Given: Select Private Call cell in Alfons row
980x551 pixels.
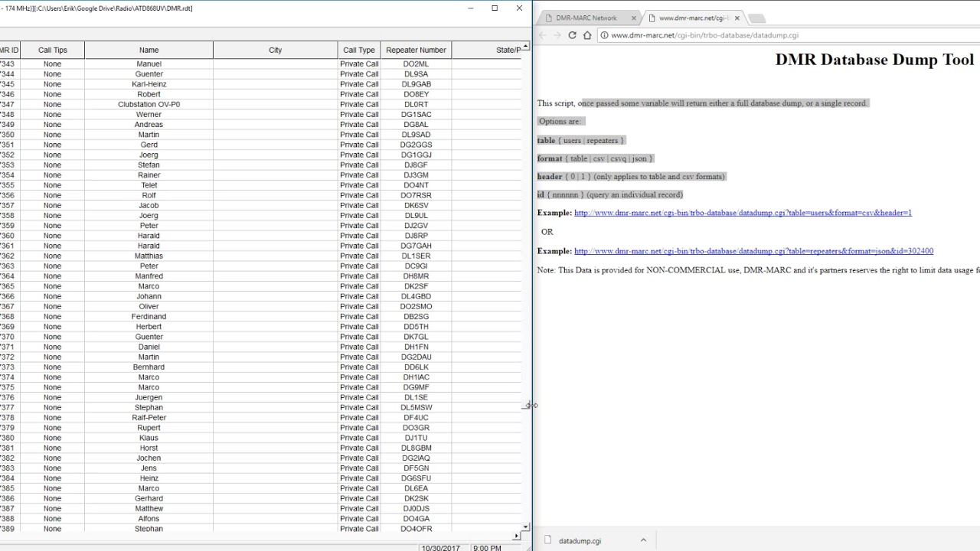Looking at the screenshot, I should [359, 519].
